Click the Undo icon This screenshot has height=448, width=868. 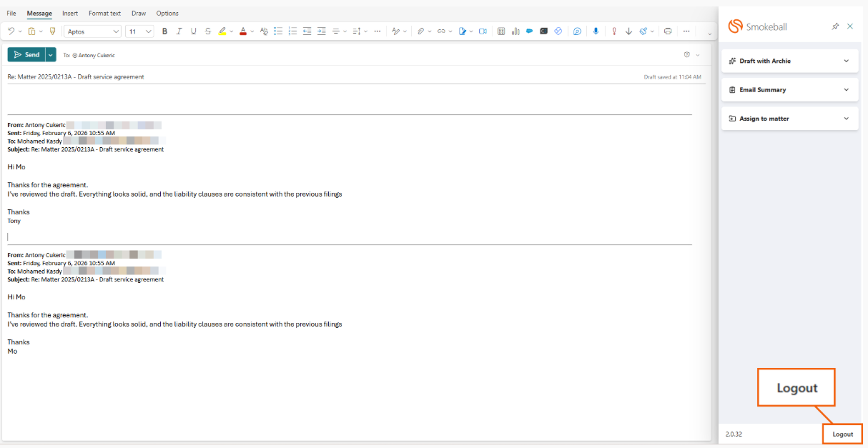11,31
